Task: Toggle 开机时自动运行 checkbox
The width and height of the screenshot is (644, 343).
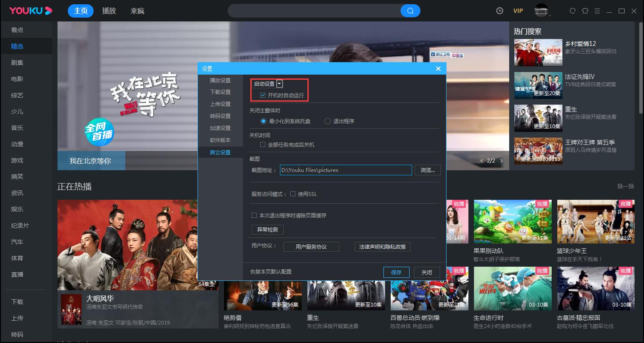Action: tap(263, 95)
